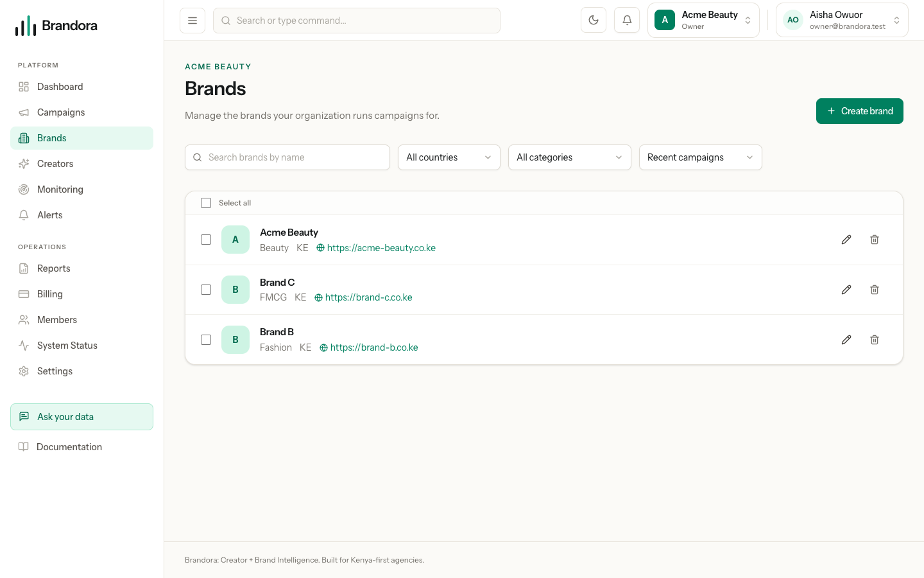Click the FMCG category label

[x=273, y=297]
